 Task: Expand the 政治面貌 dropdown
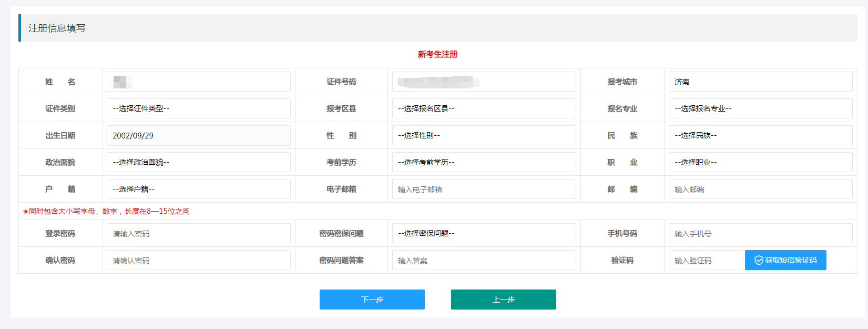pos(198,162)
